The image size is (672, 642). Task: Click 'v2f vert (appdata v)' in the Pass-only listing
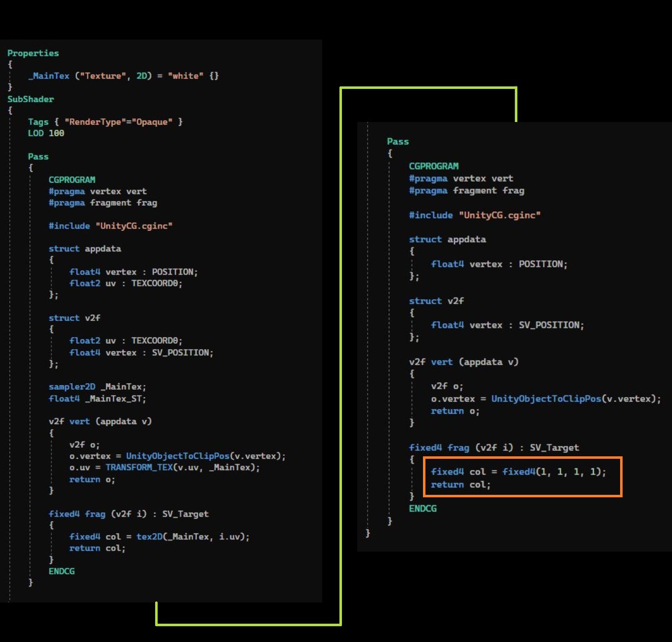click(464, 361)
